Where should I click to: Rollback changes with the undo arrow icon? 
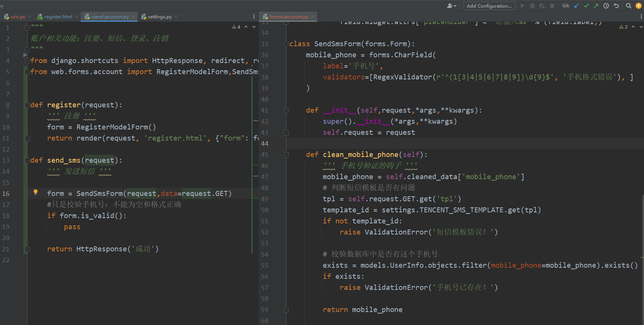point(616,6)
